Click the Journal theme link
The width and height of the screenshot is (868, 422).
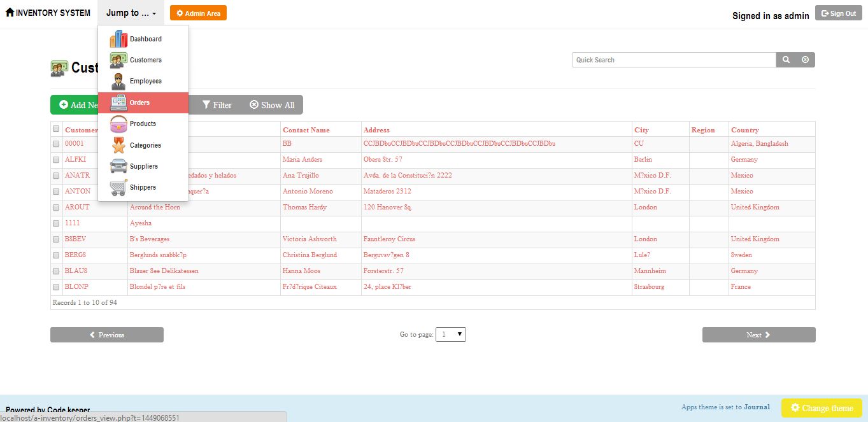757,407
